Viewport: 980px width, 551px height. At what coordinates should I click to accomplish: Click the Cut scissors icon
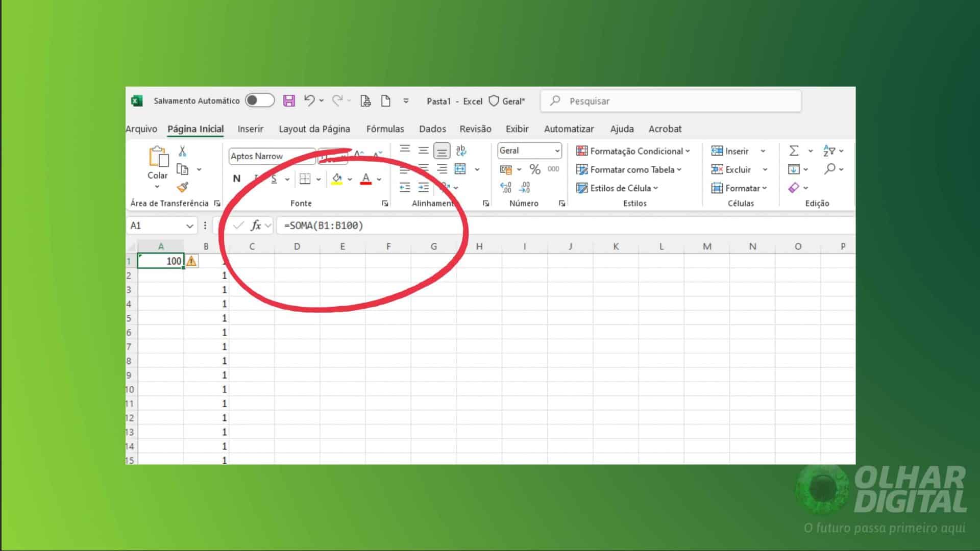click(181, 150)
